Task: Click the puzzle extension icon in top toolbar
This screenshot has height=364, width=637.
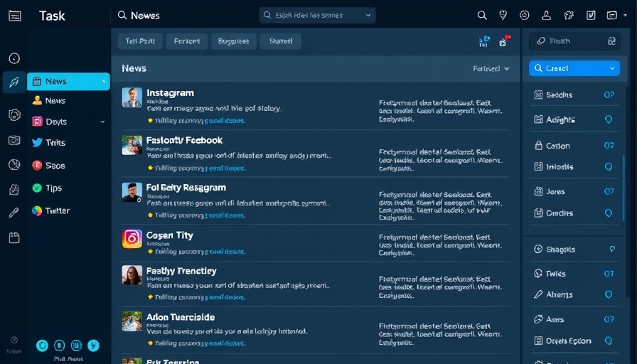Action: [569, 16]
